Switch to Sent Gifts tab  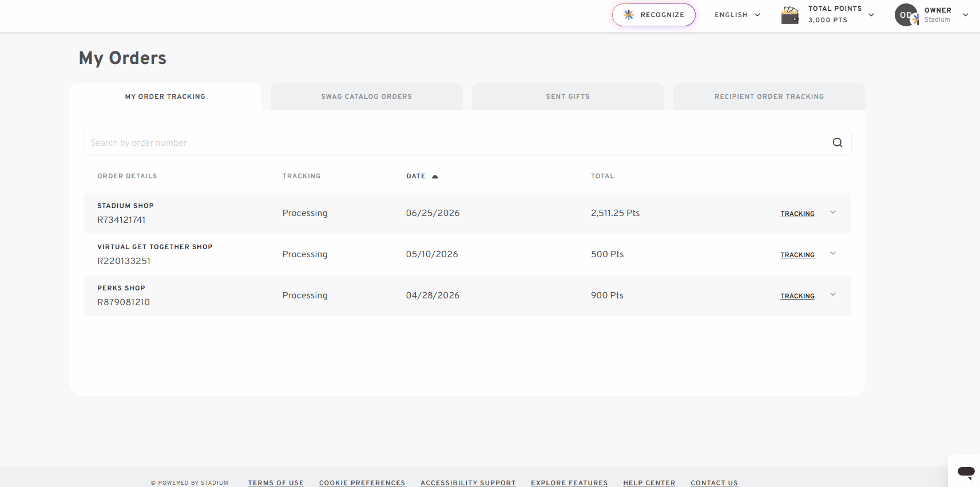(568, 97)
